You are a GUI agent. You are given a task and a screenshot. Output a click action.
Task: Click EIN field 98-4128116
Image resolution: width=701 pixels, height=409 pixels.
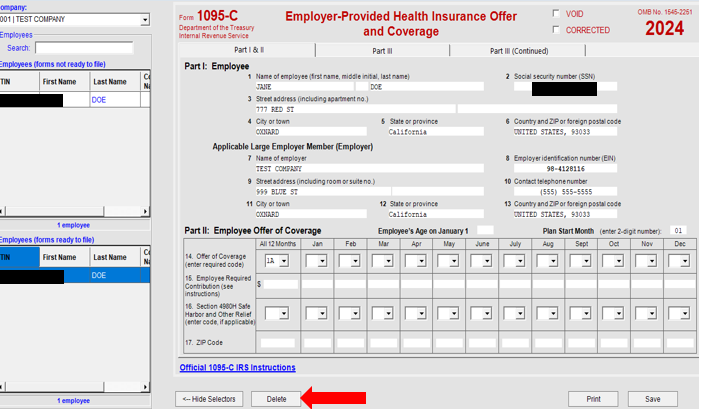[566, 169]
